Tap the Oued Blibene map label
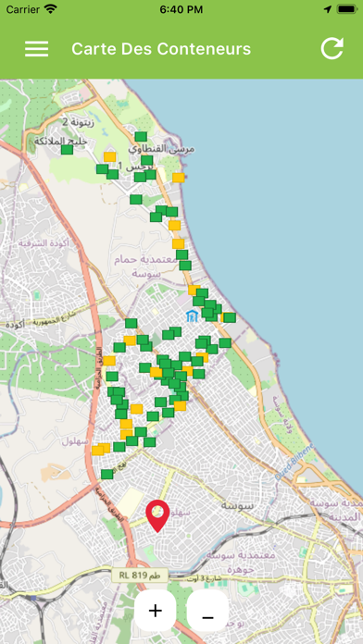Viewport: 363px width, 644px height. (294, 461)
